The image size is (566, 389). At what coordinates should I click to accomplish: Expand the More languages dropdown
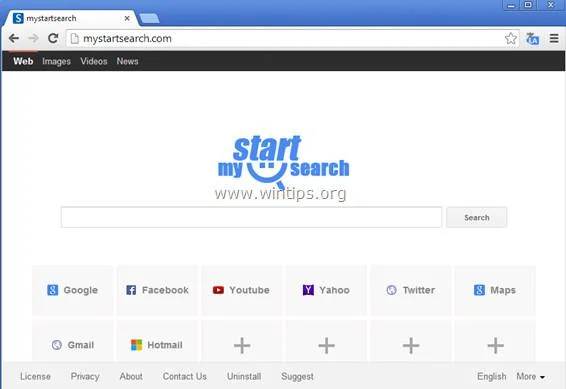point(531,376)
